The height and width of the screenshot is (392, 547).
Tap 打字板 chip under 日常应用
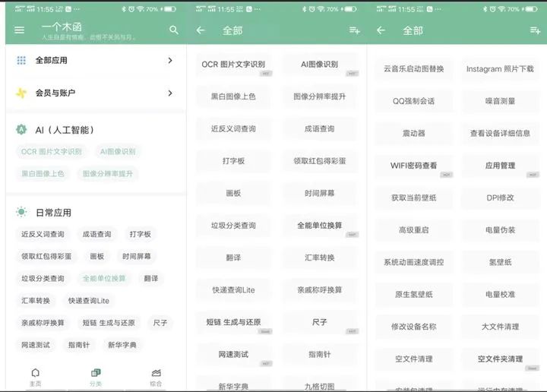tap(141, 234)
